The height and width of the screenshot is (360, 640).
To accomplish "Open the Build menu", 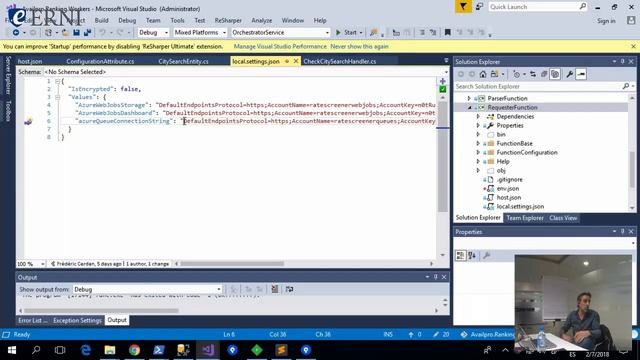I will [102, 20].
